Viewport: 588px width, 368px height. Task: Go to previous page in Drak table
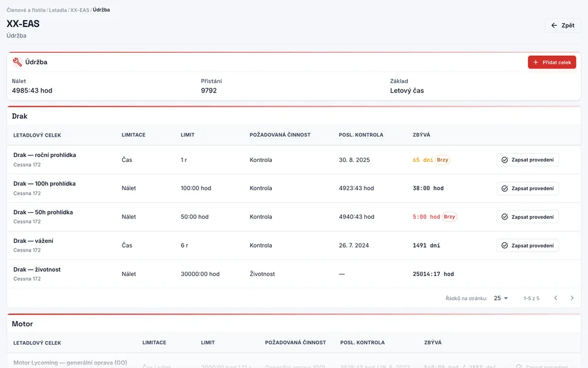tap(556, 298)
